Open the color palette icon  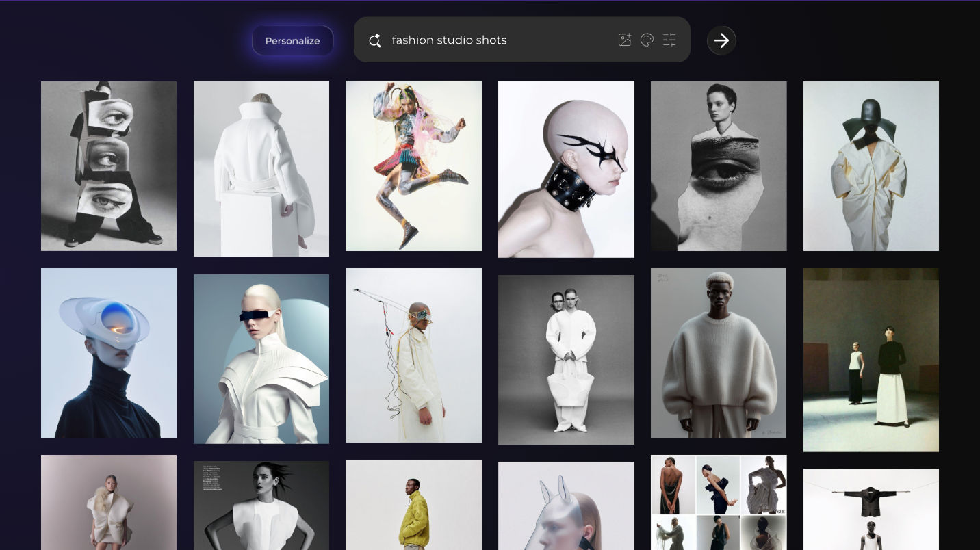647,40
